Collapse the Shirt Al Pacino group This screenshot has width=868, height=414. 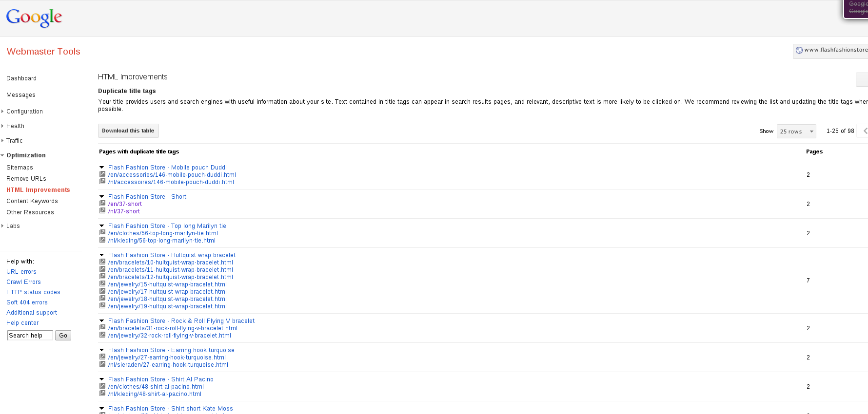[x=102, y=379]
